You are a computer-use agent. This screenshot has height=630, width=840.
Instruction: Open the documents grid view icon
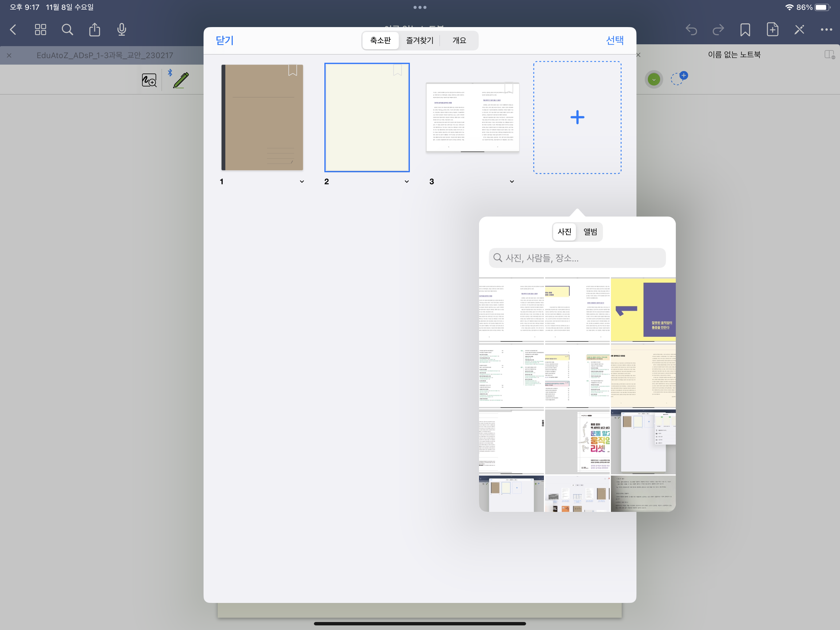[40, 30]
